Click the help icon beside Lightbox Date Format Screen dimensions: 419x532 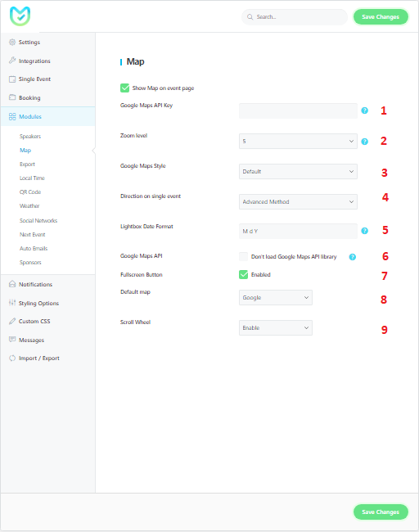[x=364, y=231]
